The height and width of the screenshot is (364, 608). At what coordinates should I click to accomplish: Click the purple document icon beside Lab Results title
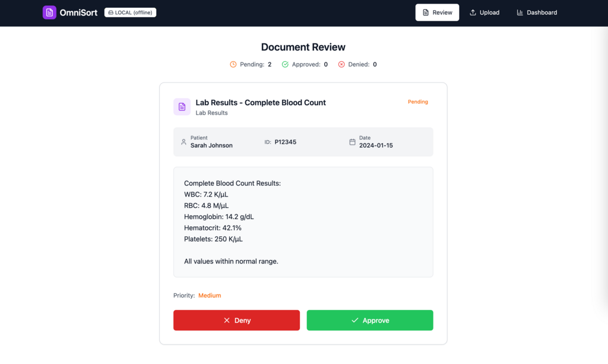click(x=182, y=107)
